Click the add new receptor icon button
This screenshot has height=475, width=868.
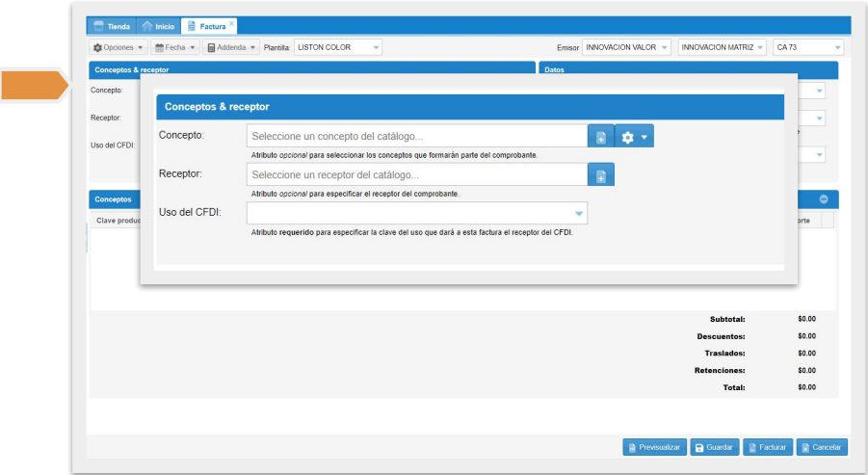point(600,175)
